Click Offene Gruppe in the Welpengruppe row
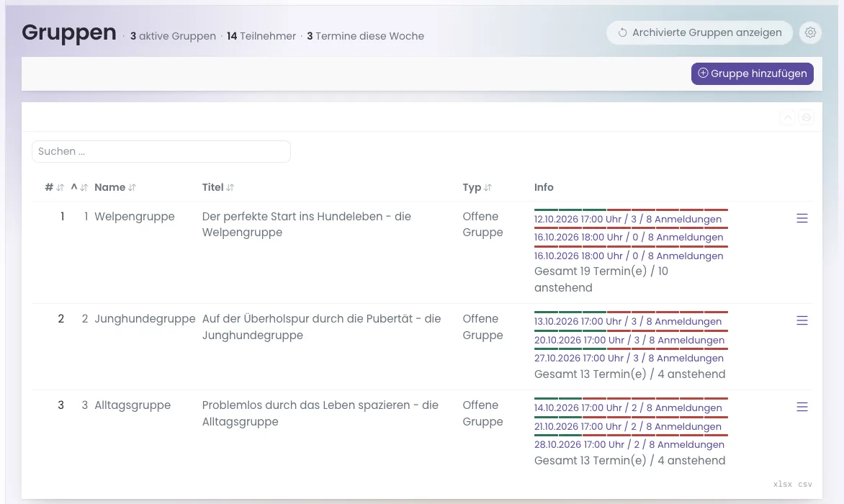Viewport: 844px width, 504px height. (482, 225)
